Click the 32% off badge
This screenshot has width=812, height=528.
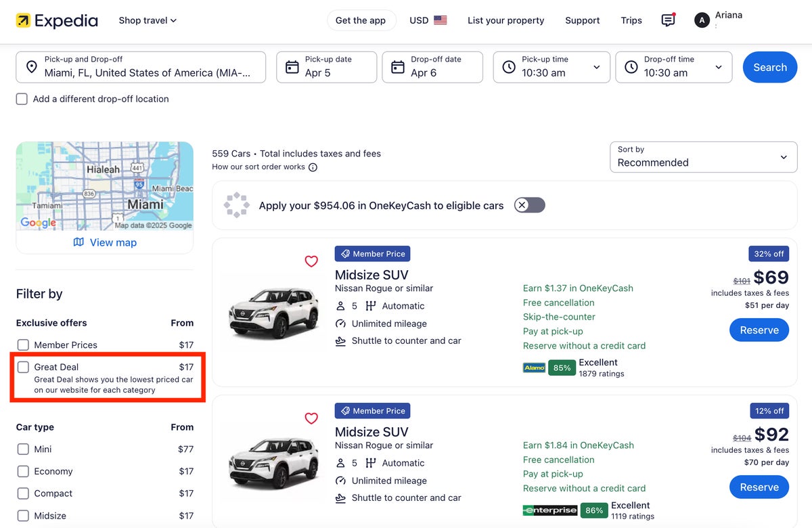[769, 254]
